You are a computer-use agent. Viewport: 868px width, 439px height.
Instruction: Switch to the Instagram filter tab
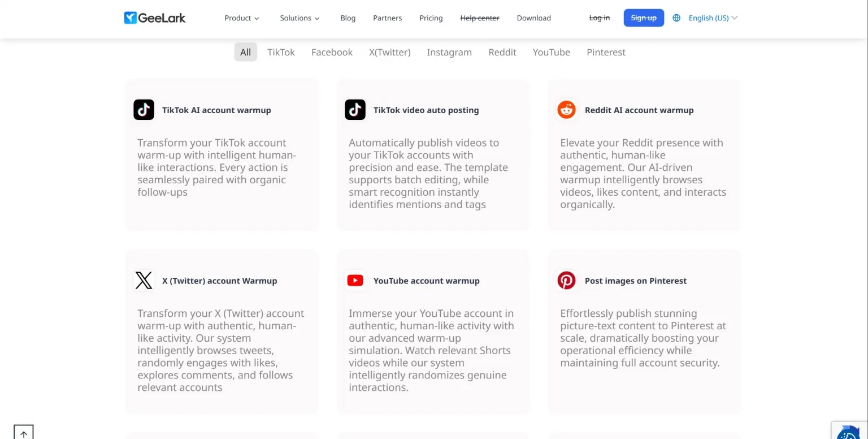coord(449,52)
